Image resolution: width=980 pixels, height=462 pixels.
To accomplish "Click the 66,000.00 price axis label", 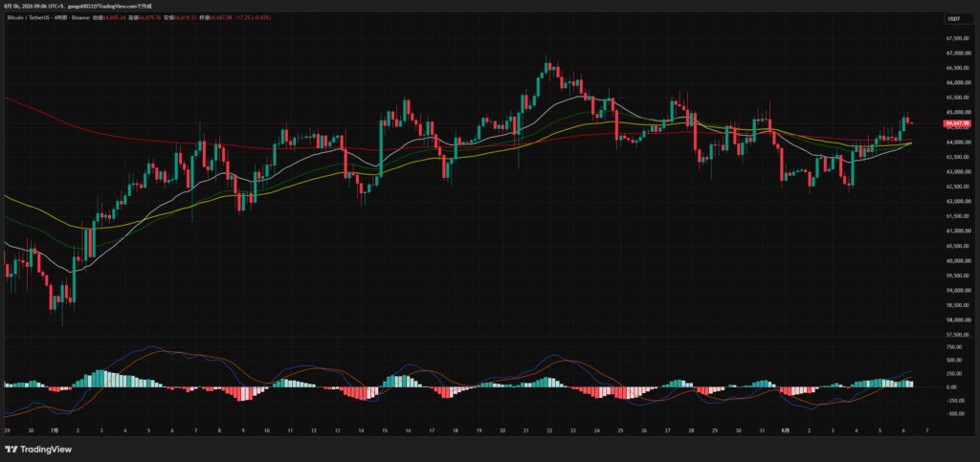I will pos(958,82).
